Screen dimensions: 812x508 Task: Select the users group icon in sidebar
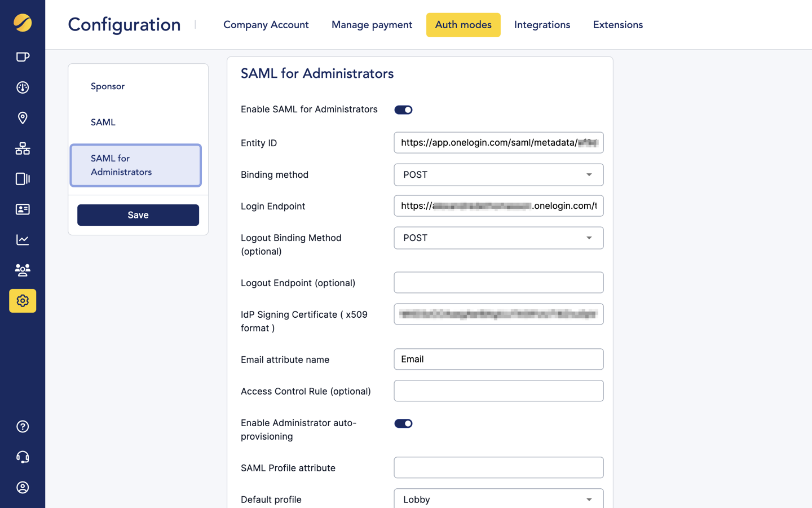pyautogui.click(x=23, y=270)
